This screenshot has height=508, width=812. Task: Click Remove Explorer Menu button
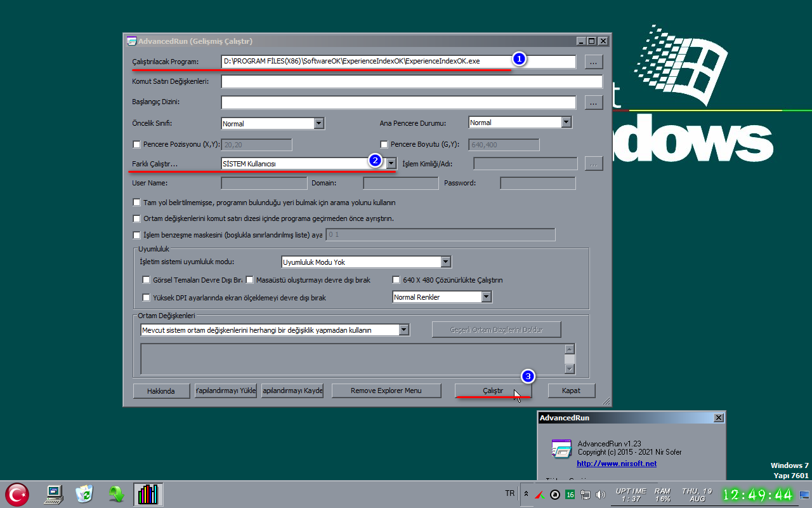[x=386, y=391]
